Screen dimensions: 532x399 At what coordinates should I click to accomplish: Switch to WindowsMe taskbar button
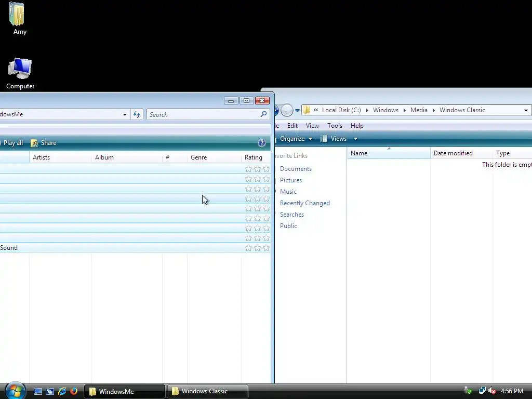(125, 391)
